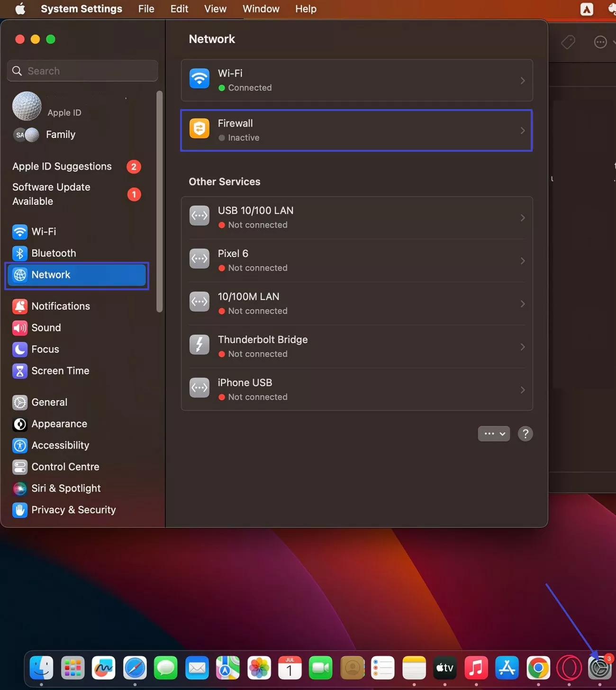Open the Window menu
This screenshot has width=616, height=690.
pos(261,9)
